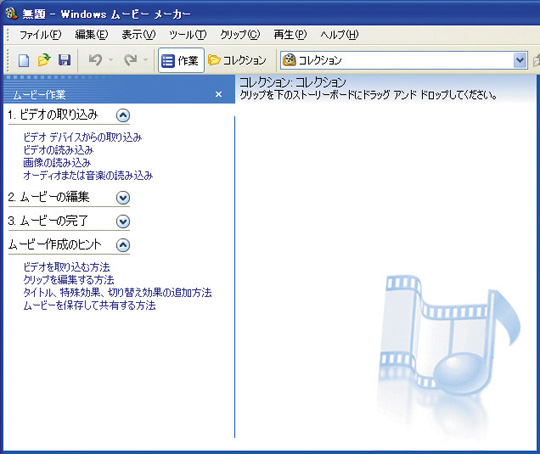Toggle the コレクション pane button
The width and height of the screenshot is (540, 454).
(238, 60)
